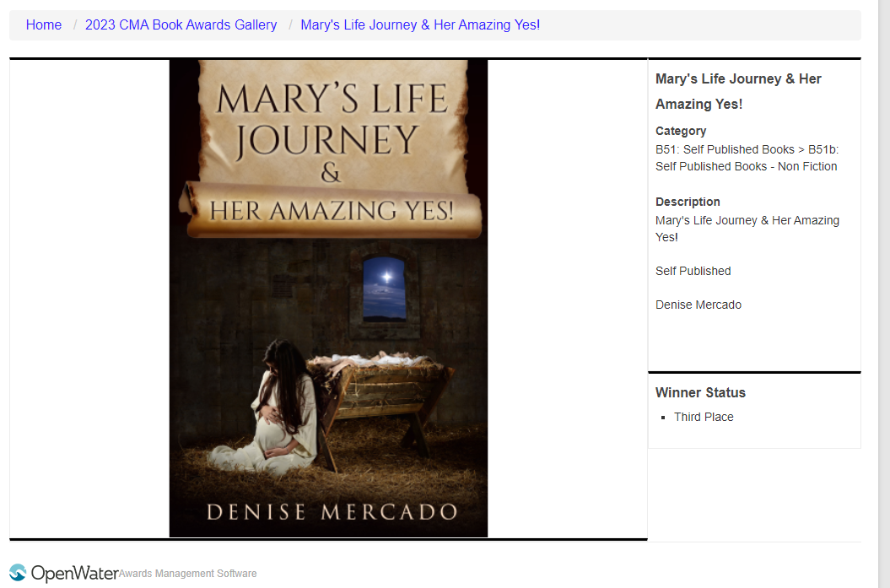The image size is (890, 588).
Task: Click the OpenWater wordmark in footer
Action: [x=74, y=574]
